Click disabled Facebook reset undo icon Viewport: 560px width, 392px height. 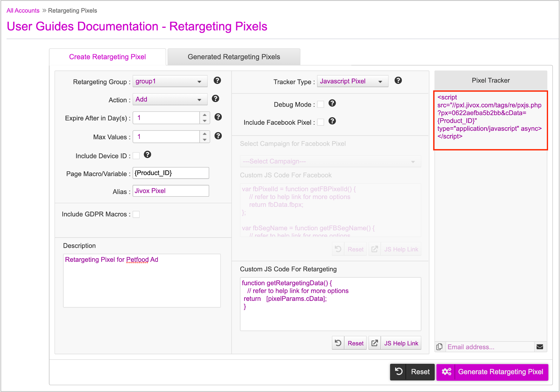pyautogui.click(x=338, y=249)
